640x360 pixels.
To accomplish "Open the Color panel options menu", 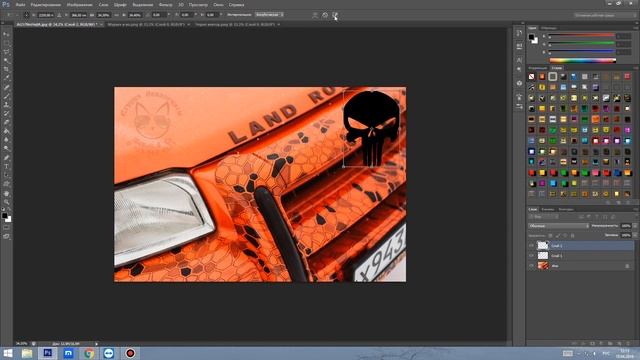I will point(636,28).
